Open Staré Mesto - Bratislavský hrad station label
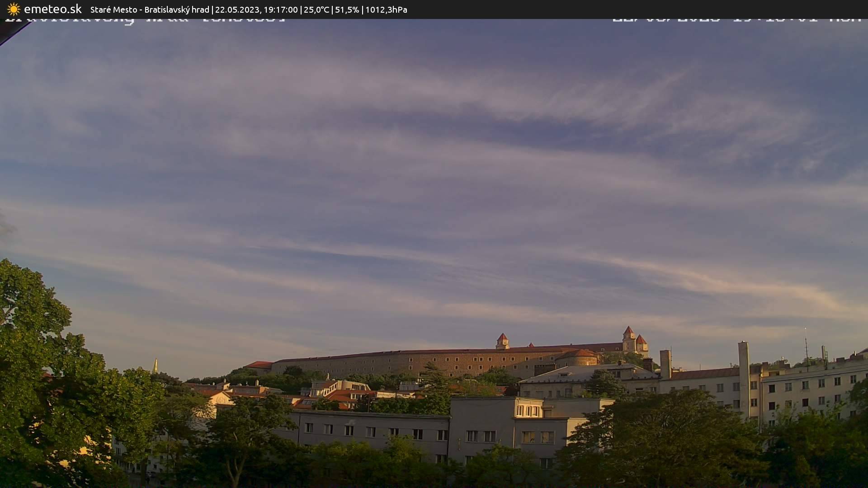Image resolution: width=868 pixels, height=488 pixels. point(149,9)
